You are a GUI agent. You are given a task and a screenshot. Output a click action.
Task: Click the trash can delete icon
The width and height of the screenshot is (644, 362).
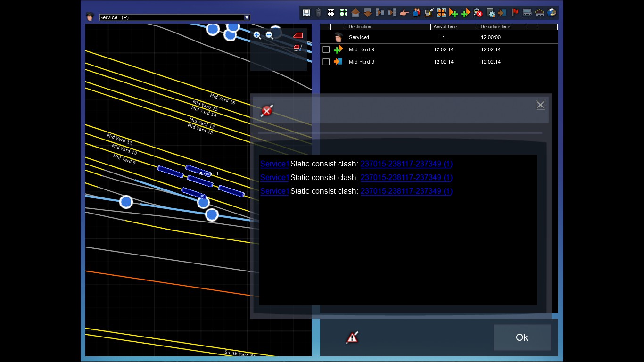pyautogui.click(x=318, y=13)
